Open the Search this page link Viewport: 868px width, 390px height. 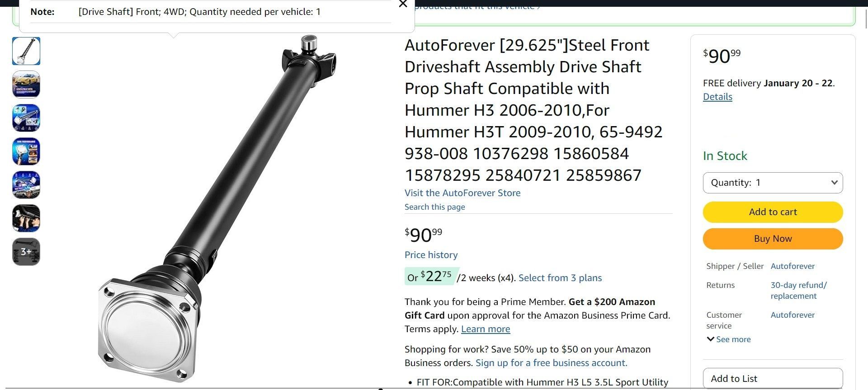coord(435,207)
